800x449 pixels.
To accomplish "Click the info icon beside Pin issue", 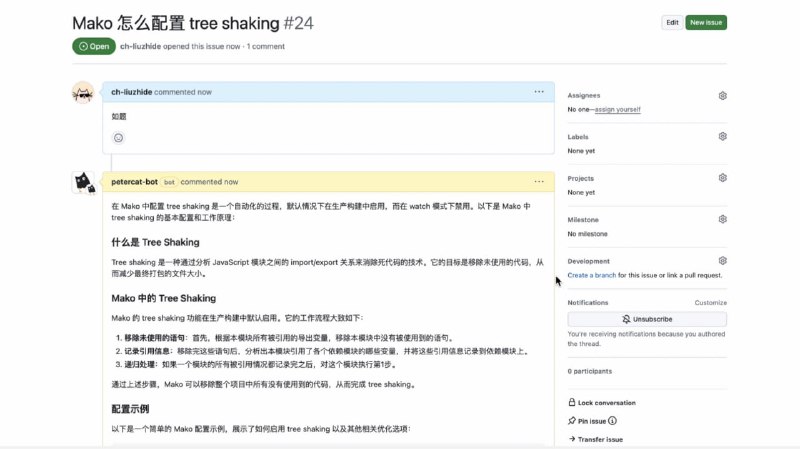I will (612, 421).
